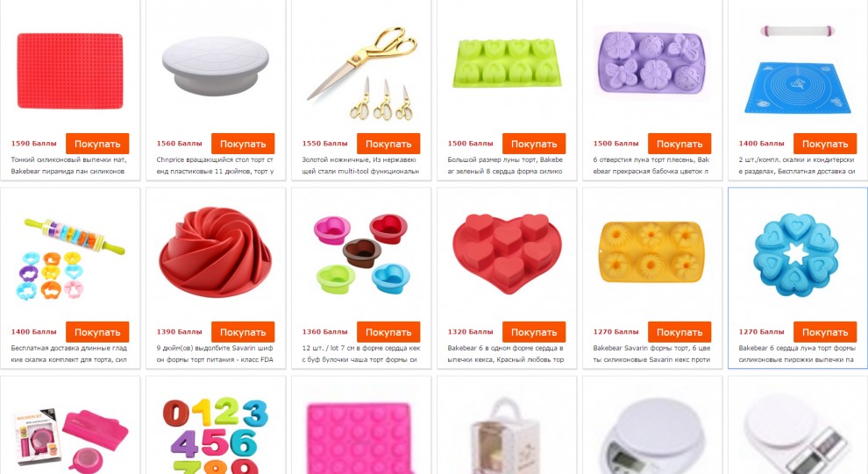This screenshot has height=474, width=868.
Task: Buy the 1390 points Savarin mold
Action: click(x=243, y=332)
